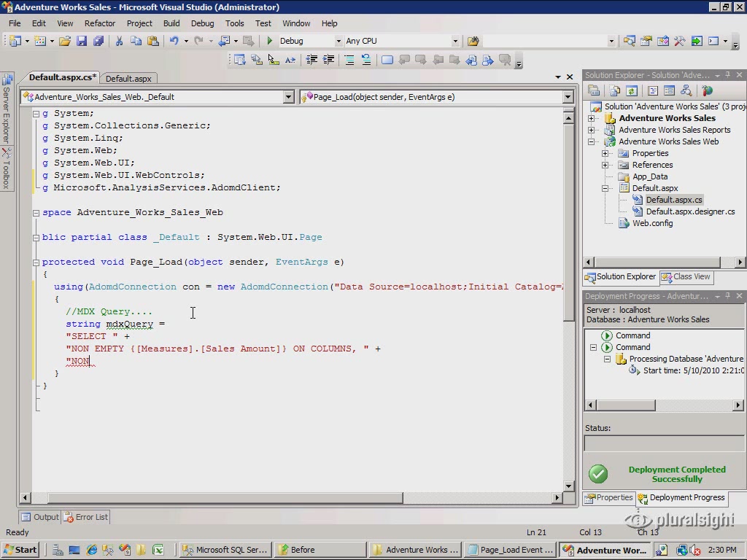Expand the Adventure Works Sales Reports node

click(591, 130)
